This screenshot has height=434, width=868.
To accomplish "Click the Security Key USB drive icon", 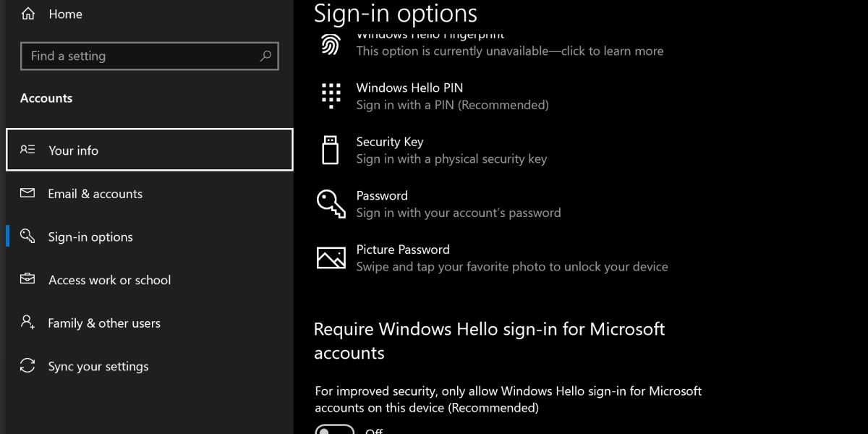I will [331, 150].
